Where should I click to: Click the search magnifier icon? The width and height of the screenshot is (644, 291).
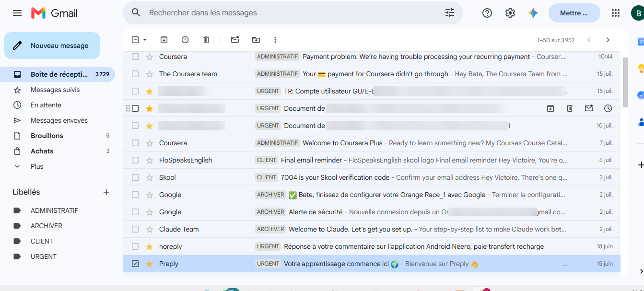click(x=136, y=13)
